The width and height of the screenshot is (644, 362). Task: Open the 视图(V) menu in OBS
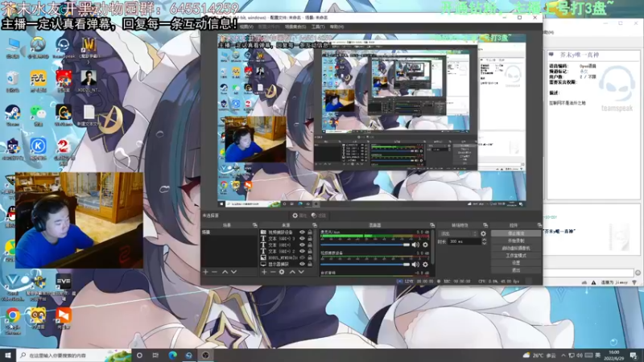coord(246,27)
